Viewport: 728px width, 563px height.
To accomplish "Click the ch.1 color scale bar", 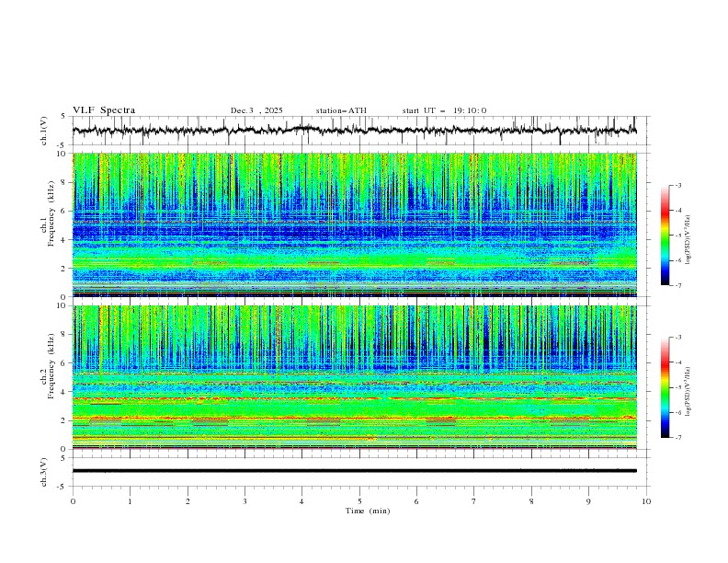I will click(x=665, y=236).
